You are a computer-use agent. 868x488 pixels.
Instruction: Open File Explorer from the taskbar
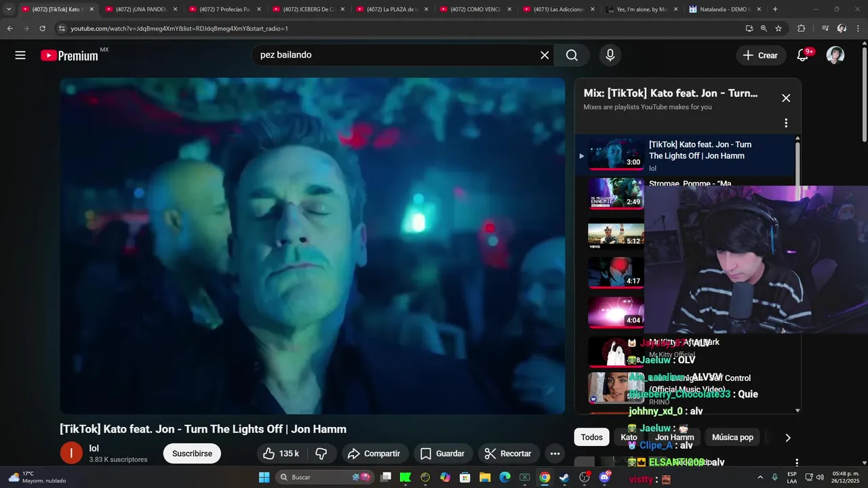(485, 477)
